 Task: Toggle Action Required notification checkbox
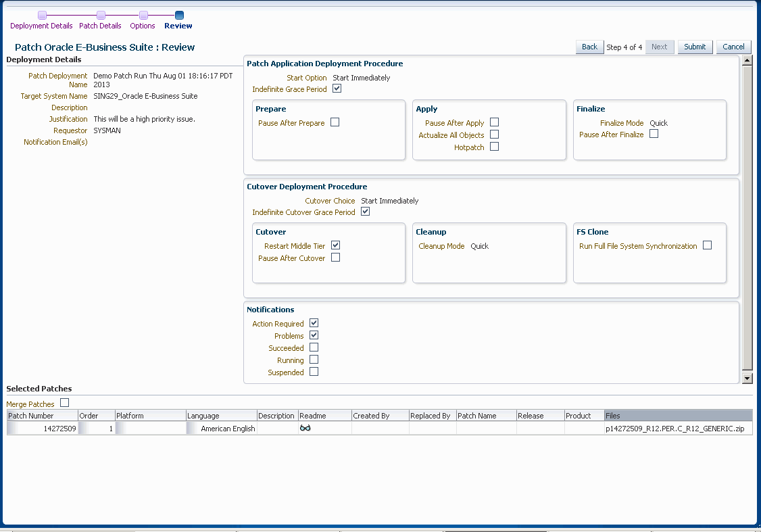pos(314,323)
